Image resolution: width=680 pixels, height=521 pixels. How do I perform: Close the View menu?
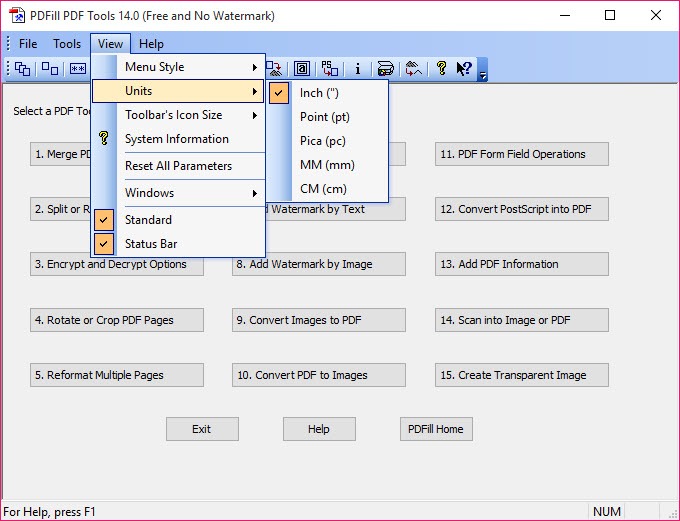point(110,44)
